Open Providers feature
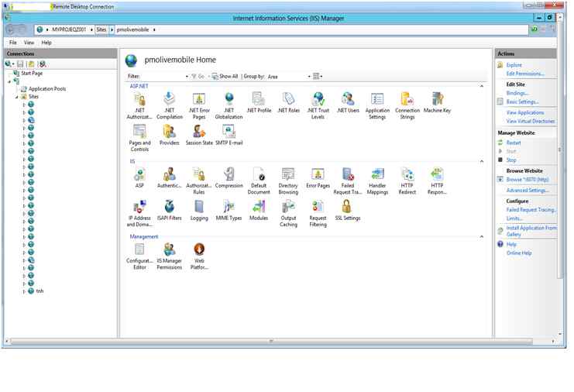 pos(169,135)
